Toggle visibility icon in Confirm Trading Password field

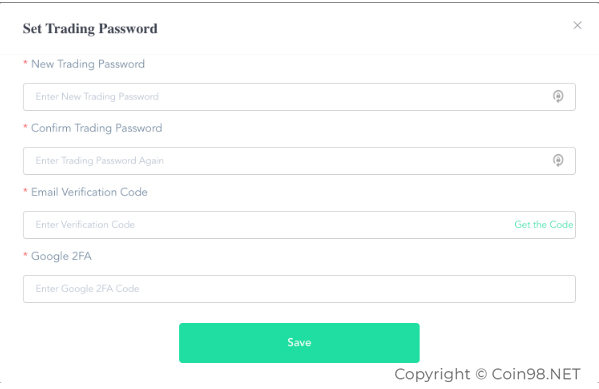click(558, 160)
